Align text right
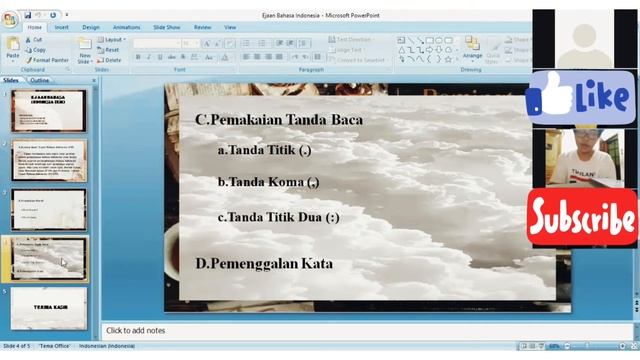 point(268,57)
